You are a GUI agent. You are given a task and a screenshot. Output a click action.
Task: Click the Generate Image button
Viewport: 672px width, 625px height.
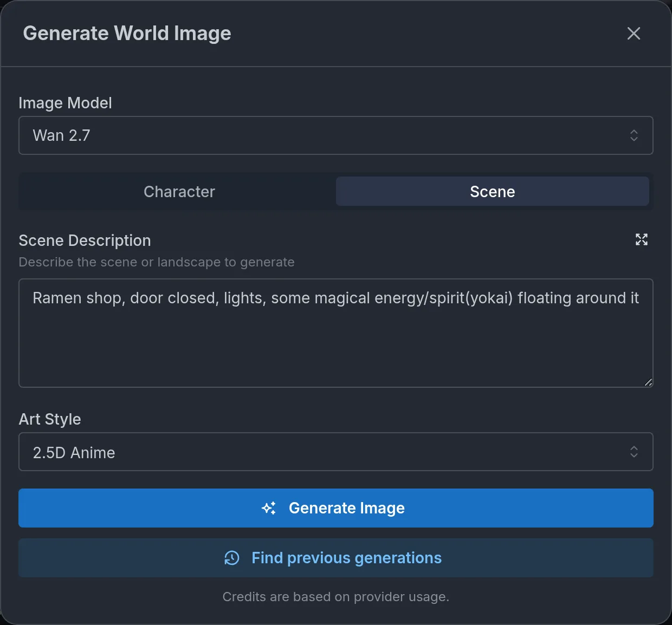pos(336,508)
